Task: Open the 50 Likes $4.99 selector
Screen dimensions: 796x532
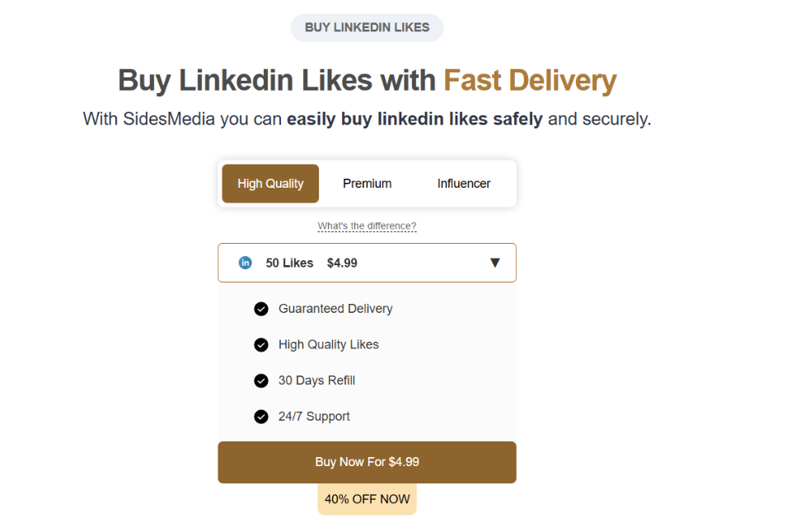Action: (367, 263)
